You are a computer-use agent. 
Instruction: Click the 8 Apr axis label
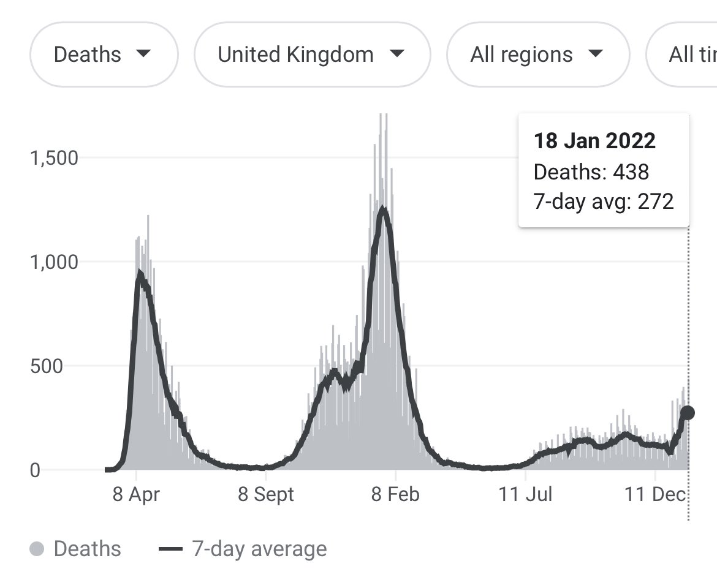tap(136, 494)
